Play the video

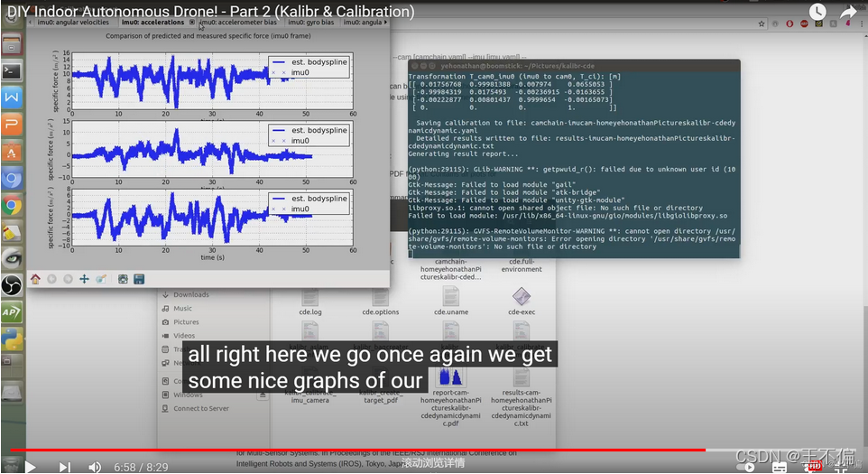click(31, 467)
